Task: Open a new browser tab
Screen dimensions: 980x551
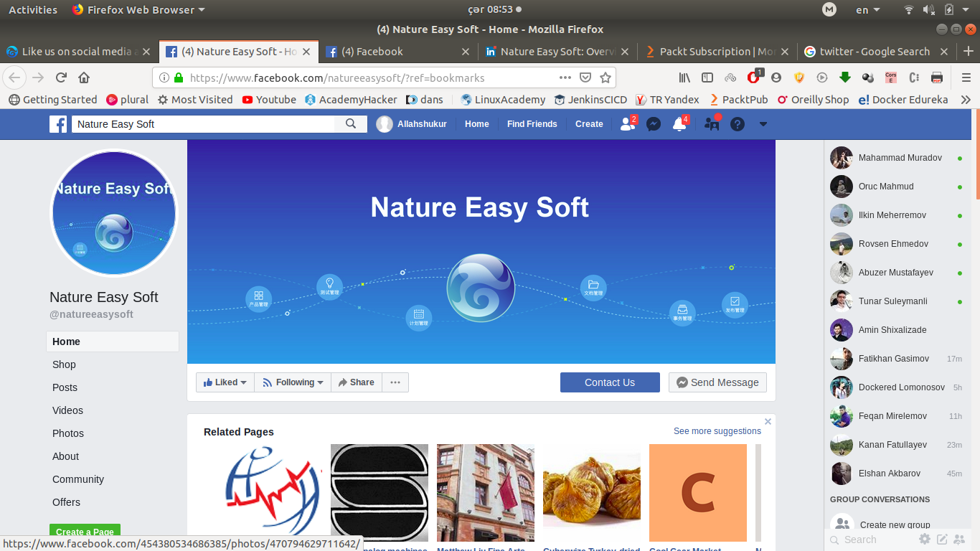Action: point(969,52)
